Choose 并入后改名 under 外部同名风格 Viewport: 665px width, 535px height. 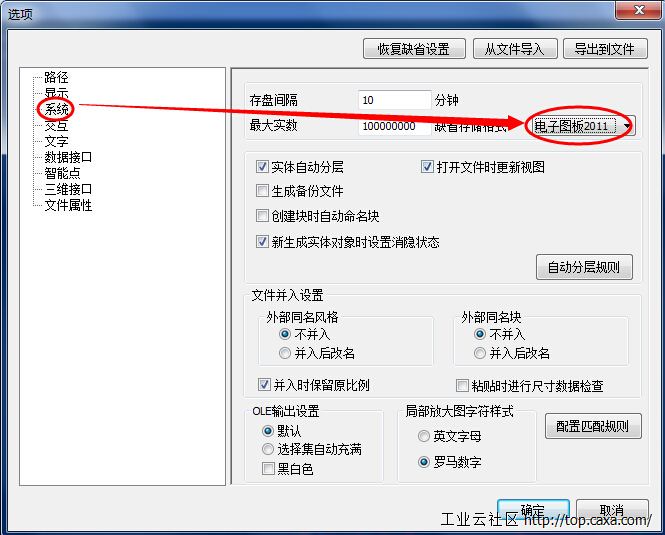click(285, 353)
